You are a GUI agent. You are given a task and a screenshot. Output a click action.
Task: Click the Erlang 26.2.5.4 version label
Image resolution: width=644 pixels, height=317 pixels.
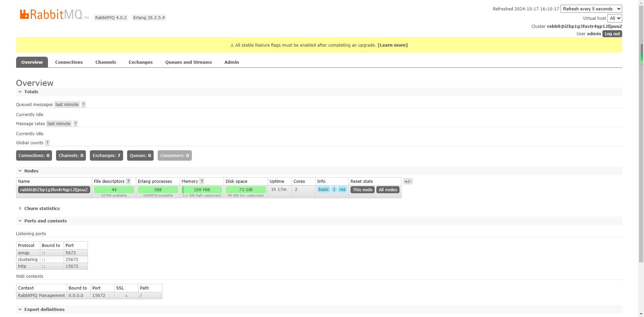click(149, 18)
